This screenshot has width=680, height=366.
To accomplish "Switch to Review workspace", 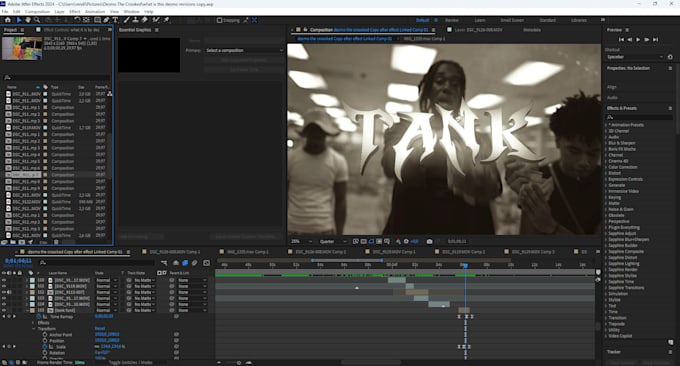I will tap(451, 20).
